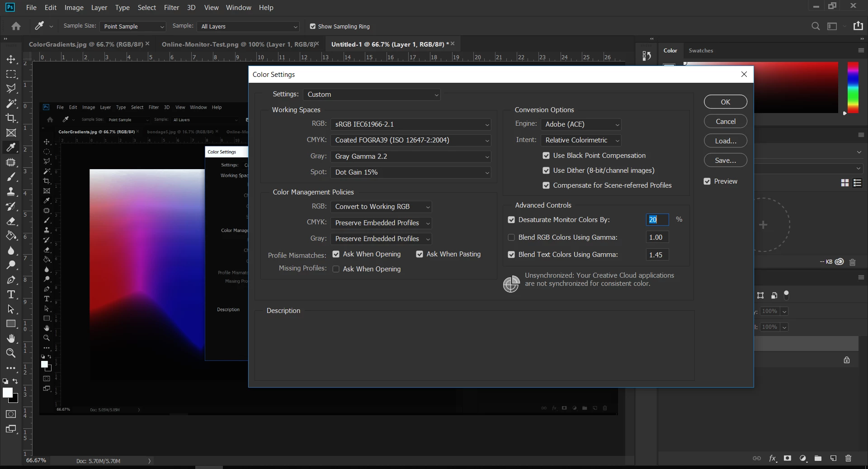Screen dimensions: 868x469
Task: Open the Settings preset dropdown
Action: point(372,95)
